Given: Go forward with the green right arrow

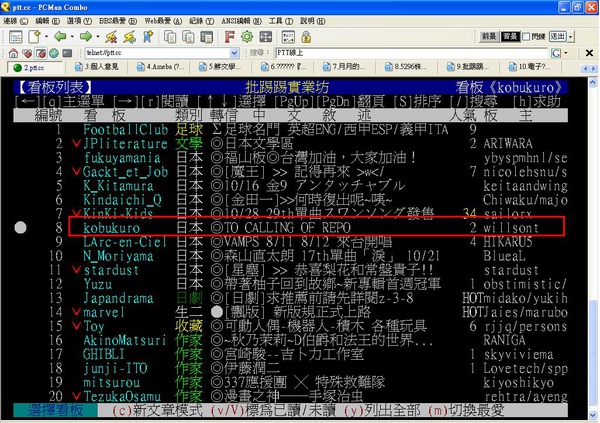Looking at the screenshot, I should pyautogui.click(x=86, y=37).
